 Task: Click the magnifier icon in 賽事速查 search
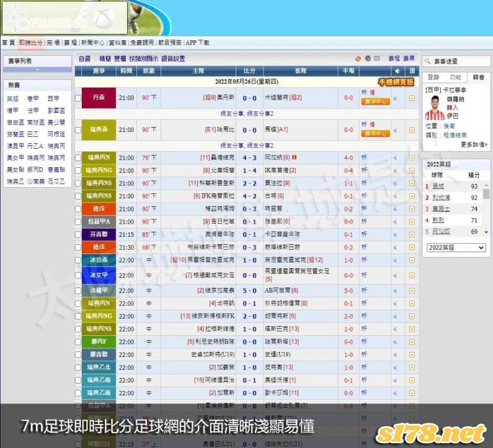(x=427, y=61)
